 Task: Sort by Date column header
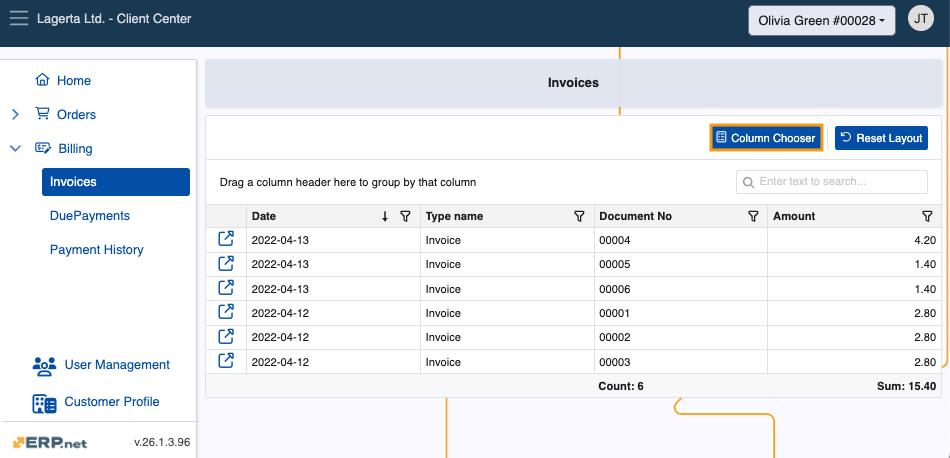(264, 216)
